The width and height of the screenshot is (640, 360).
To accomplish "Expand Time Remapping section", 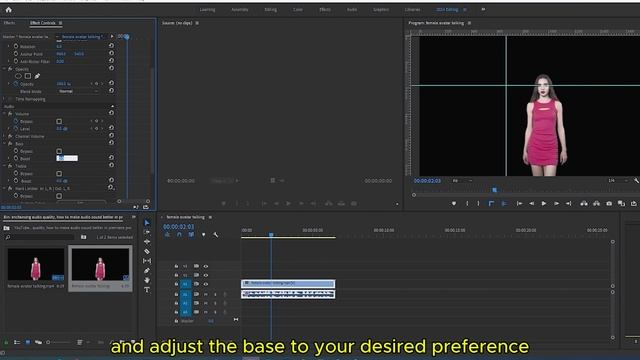I will point(4,99).
